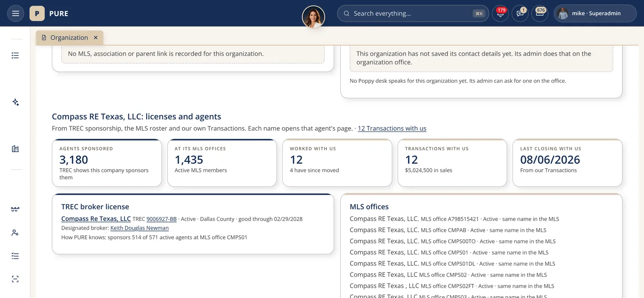Click the Worked With Us card
The width and height of the screenshot is (644, 298).
[x=337, y=163]
